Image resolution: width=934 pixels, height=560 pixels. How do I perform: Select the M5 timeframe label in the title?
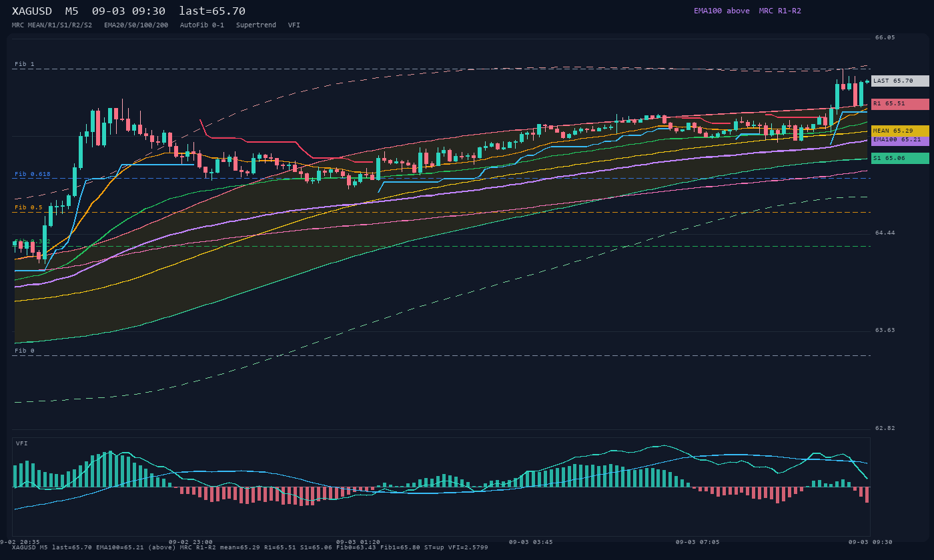pos(71,11)
